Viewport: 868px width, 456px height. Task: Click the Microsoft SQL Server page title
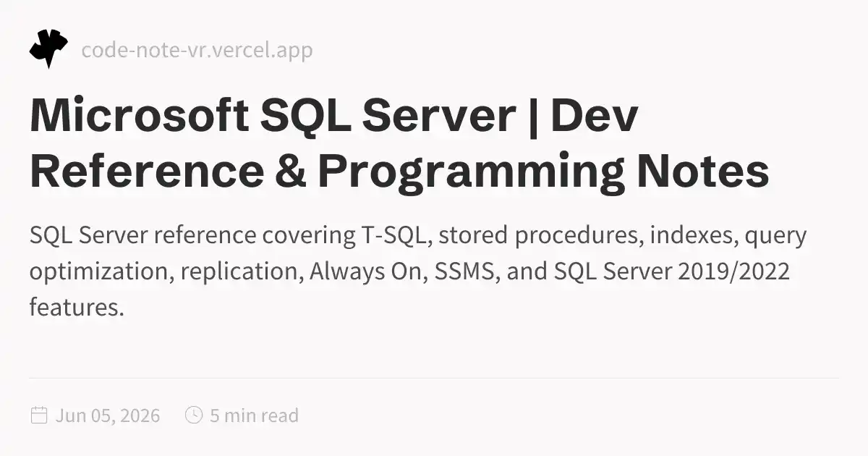pos(399,144)
